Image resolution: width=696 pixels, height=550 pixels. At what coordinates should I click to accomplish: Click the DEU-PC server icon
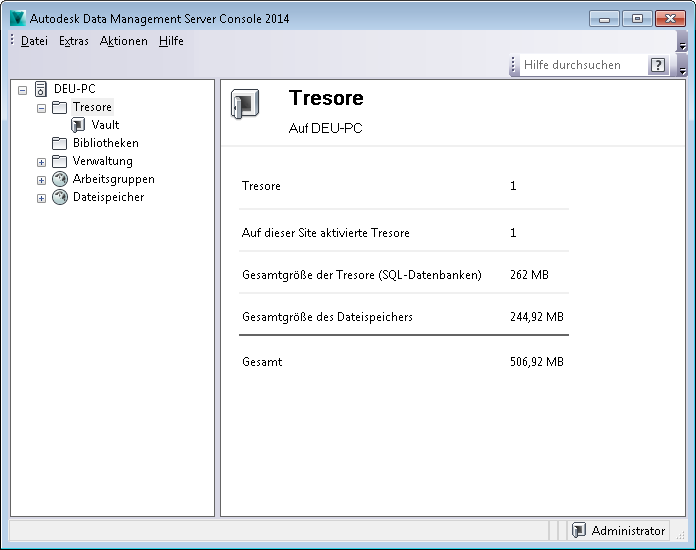pos(40,89)
